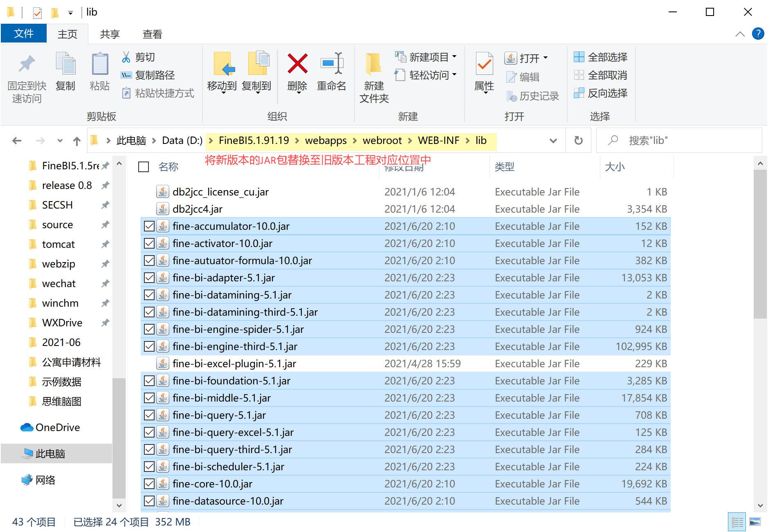Toggle the select-all checkbox in header
The image size is (768, 532).
point(144,167)
